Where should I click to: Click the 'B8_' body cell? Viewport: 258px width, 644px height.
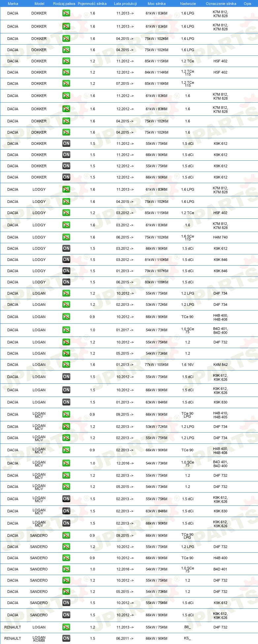pyautogui.click(x=187, y=627)
